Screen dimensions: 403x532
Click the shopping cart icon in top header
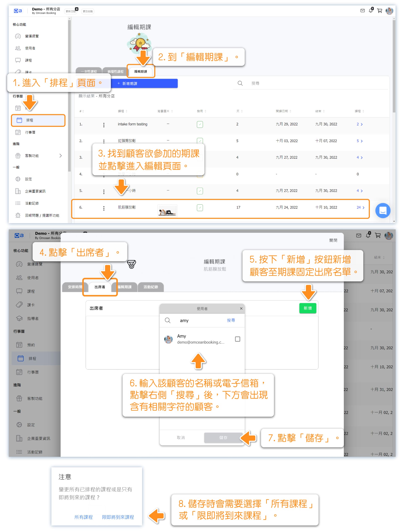[379, 11]
